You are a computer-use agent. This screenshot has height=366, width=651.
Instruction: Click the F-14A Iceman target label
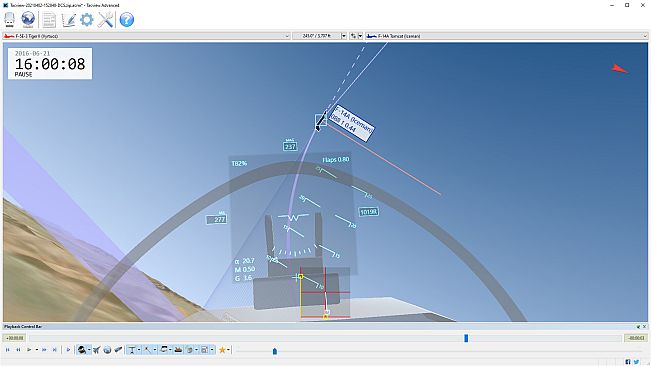point(352,123)
